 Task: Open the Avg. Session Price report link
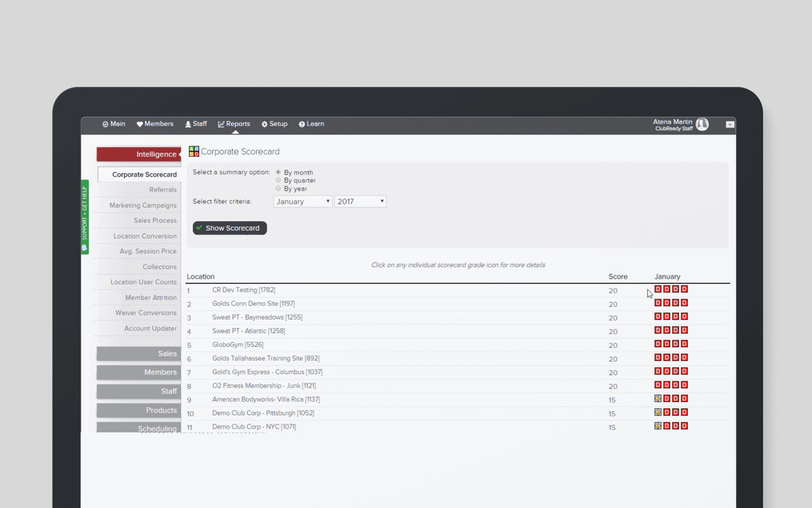coord(148,251)
